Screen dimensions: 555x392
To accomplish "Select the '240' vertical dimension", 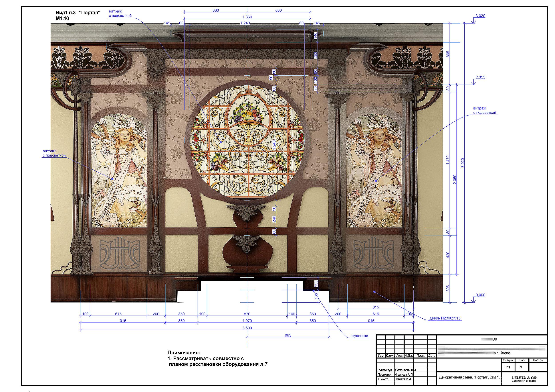I will click(x=274, y=219).
